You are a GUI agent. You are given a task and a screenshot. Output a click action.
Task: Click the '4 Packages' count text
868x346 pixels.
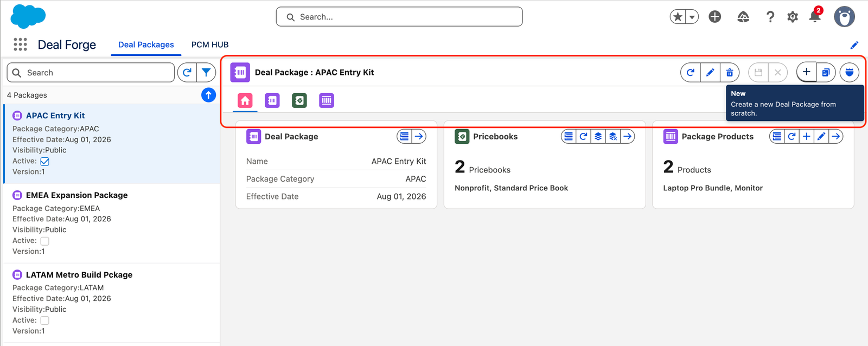tap(27, 95)
